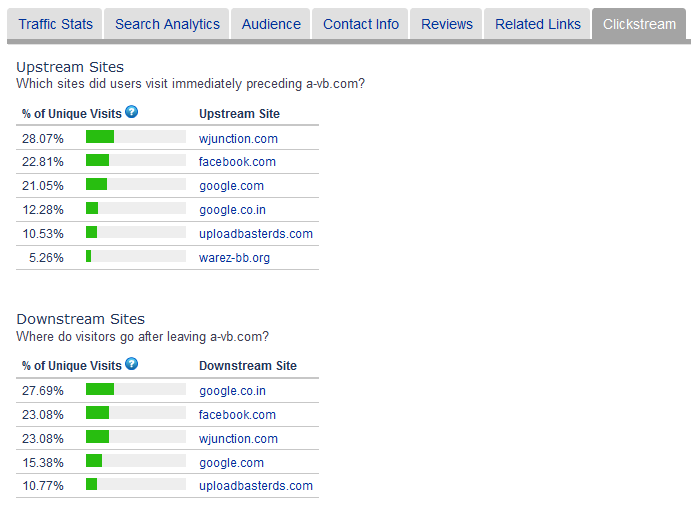Visit the warez-bb.org upstream site
This screenshot has width=691, height=532.
pos(234,258)
